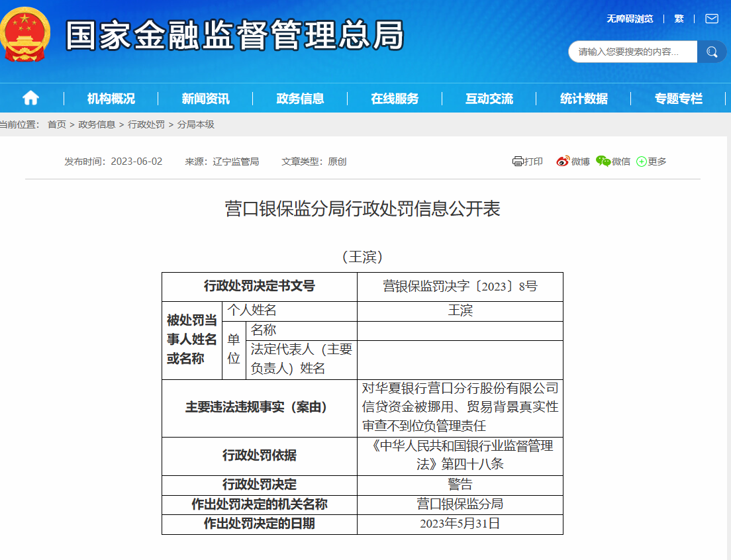The height and width of the screenshot is (560, 731).
Task: Open the 专题专栏 menu
Action: click(678, 99)
